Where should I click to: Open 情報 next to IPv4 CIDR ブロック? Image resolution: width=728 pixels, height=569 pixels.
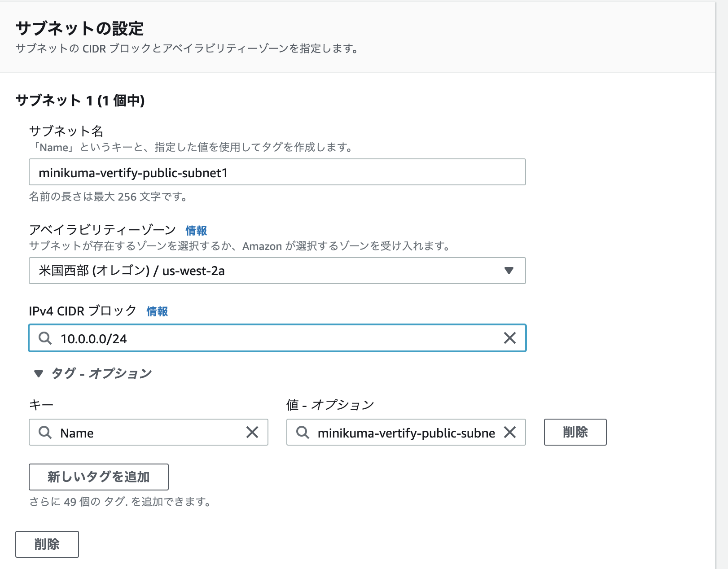[157, 311]
